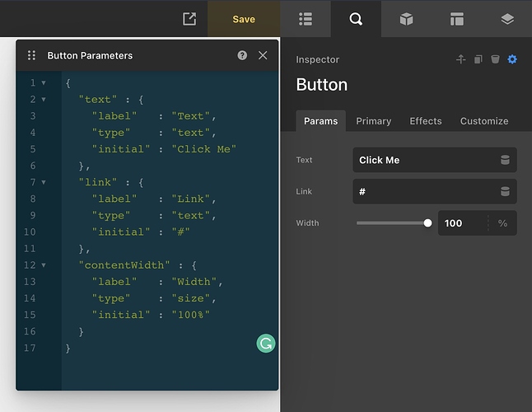The image size is (532, 412).
Task: Switch to the Primary tab
Action: click(x=373, y=121)
